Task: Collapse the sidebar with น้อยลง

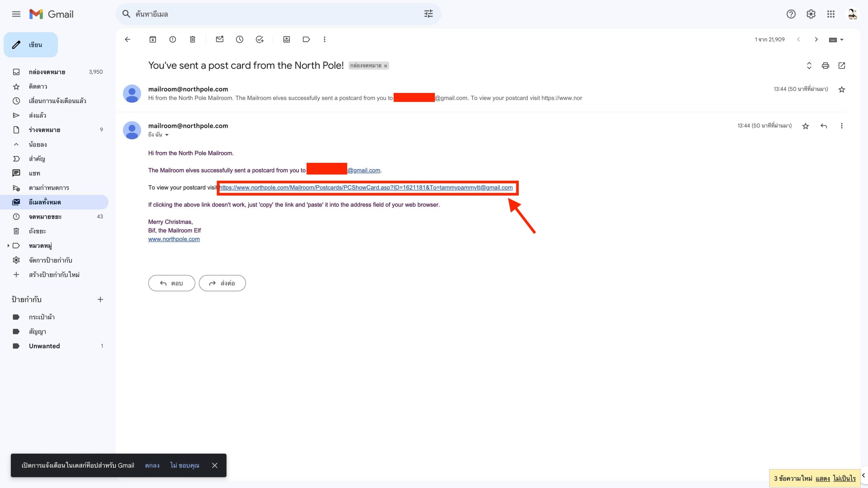Action: click(38, 144)
